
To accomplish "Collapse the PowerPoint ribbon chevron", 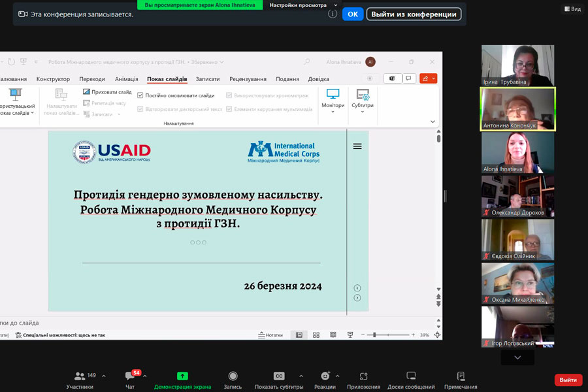I will [433, 122].
